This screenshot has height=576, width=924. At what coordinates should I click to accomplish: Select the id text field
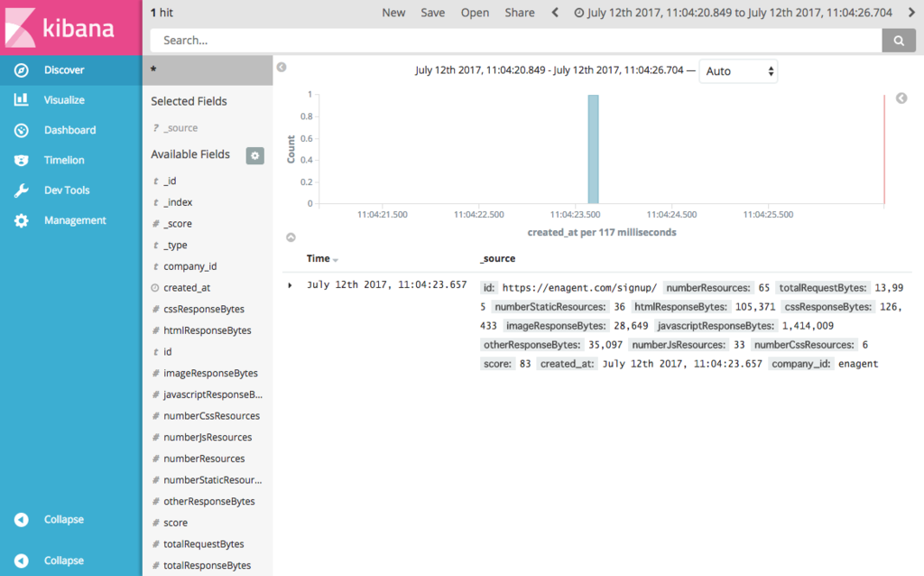point(167,352)
